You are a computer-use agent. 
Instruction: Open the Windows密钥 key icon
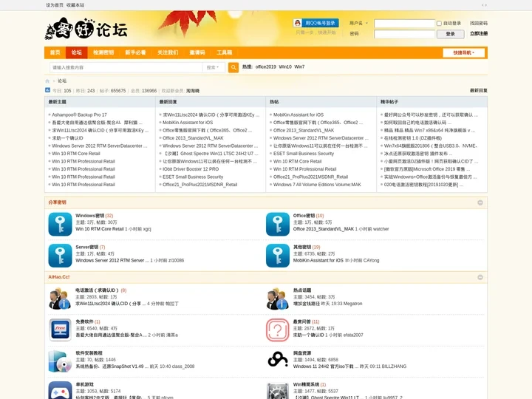tap(60, 225)
